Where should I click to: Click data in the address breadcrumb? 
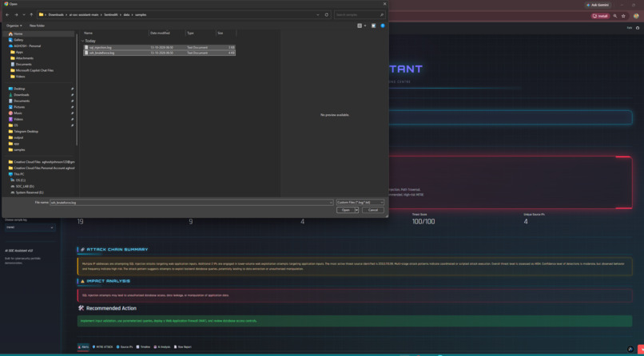pyautogui.click(x=126, y=14)
